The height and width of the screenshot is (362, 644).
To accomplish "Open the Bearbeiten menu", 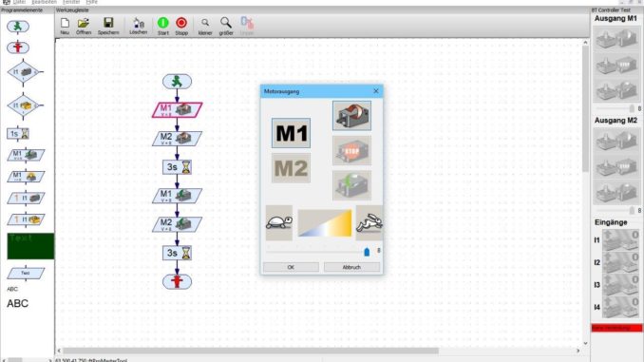I will tap(44, 2).
